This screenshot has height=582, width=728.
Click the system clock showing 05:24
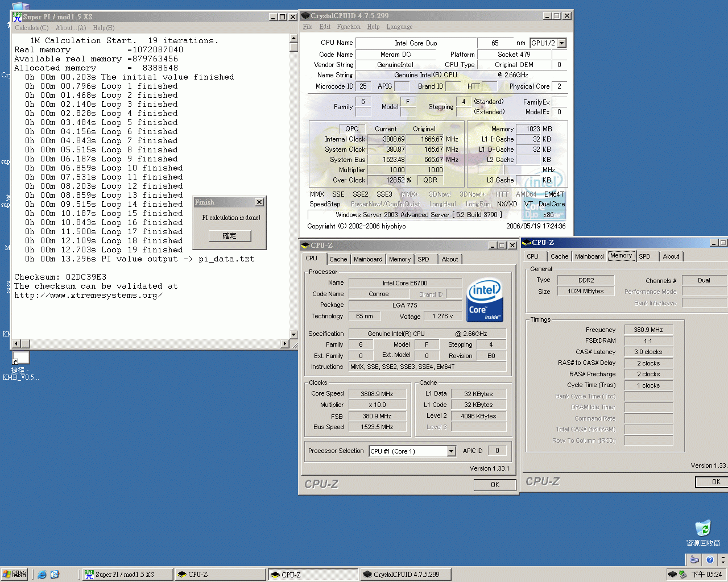[x=707, y=575]
